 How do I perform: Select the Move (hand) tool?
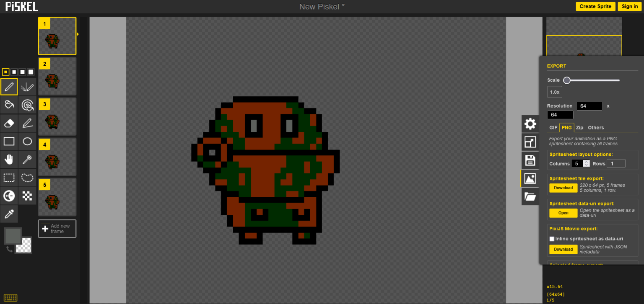pos(9,159)
